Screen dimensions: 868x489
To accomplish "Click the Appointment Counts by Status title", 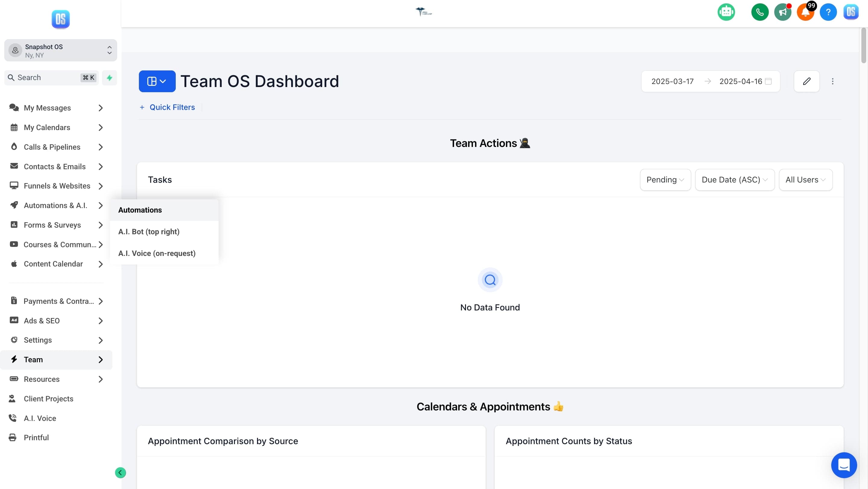I will [568, 441].
